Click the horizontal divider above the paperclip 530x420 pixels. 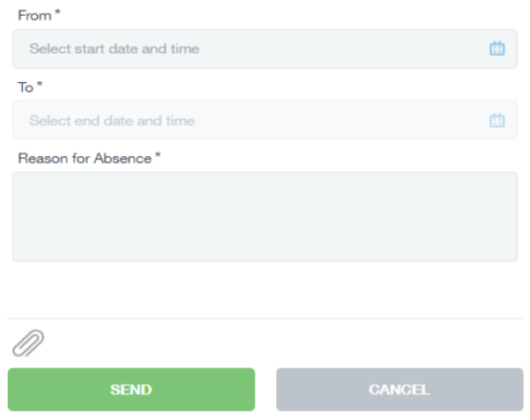tap(265, 319)
